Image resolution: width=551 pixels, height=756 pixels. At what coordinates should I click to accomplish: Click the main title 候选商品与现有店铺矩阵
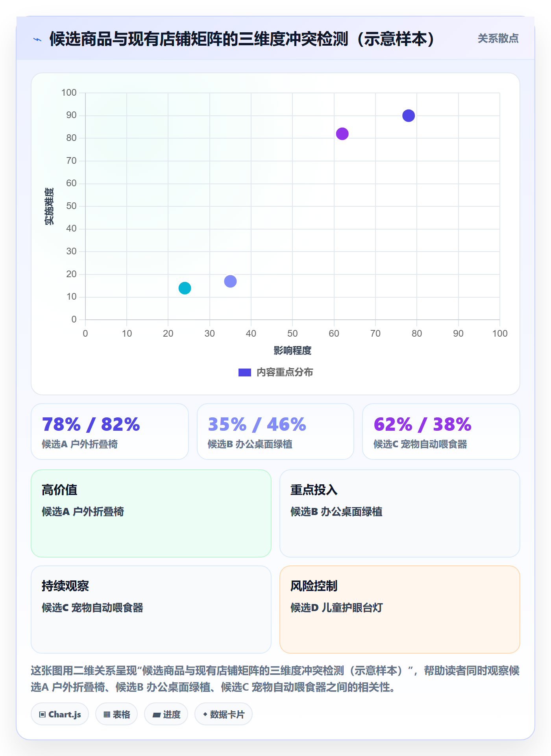242,39
